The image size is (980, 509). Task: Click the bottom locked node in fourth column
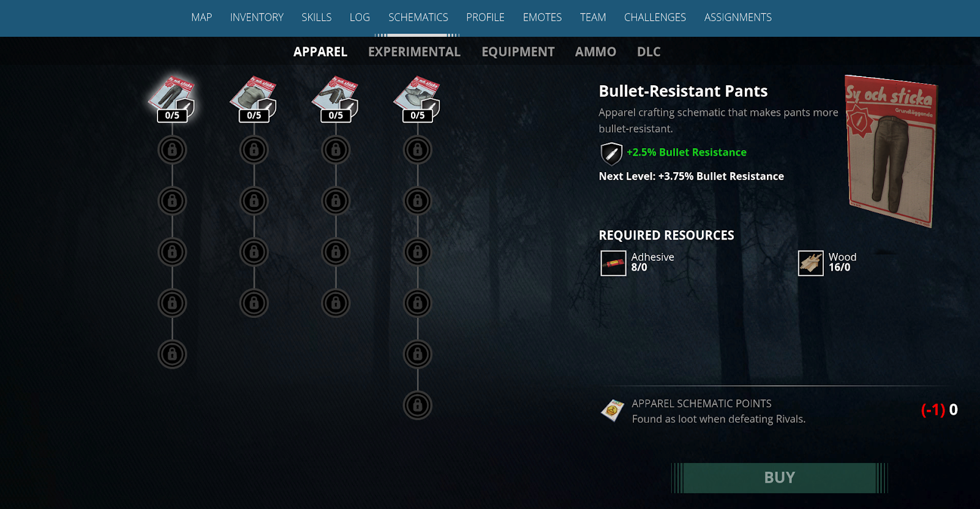[418, 405]
